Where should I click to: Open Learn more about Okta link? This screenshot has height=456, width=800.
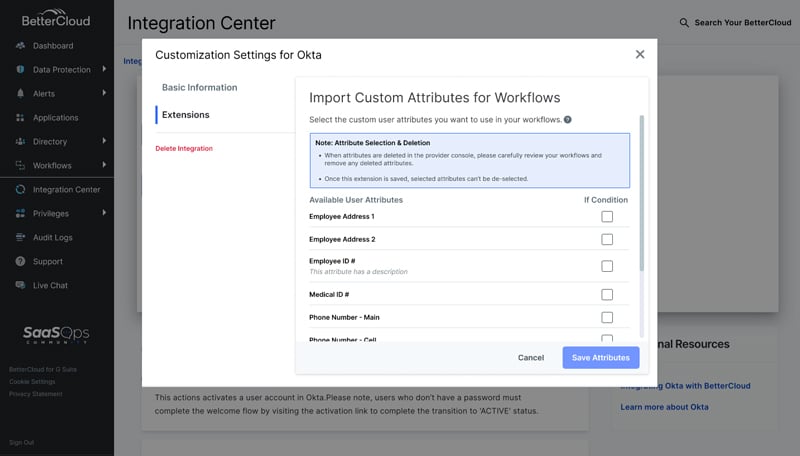coord(664,407)
